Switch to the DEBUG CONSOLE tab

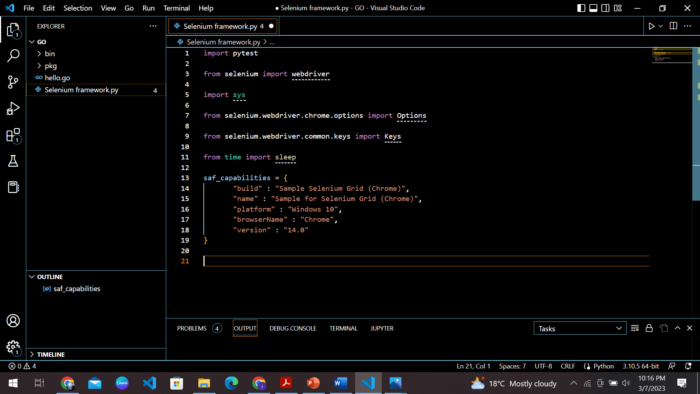pyautogui.click(x=292, y=328)
